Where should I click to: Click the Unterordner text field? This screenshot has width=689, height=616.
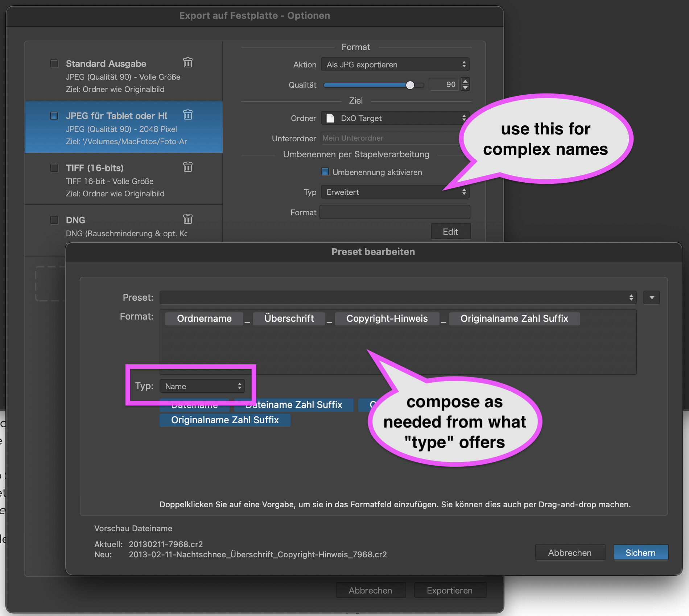[390, 138]
